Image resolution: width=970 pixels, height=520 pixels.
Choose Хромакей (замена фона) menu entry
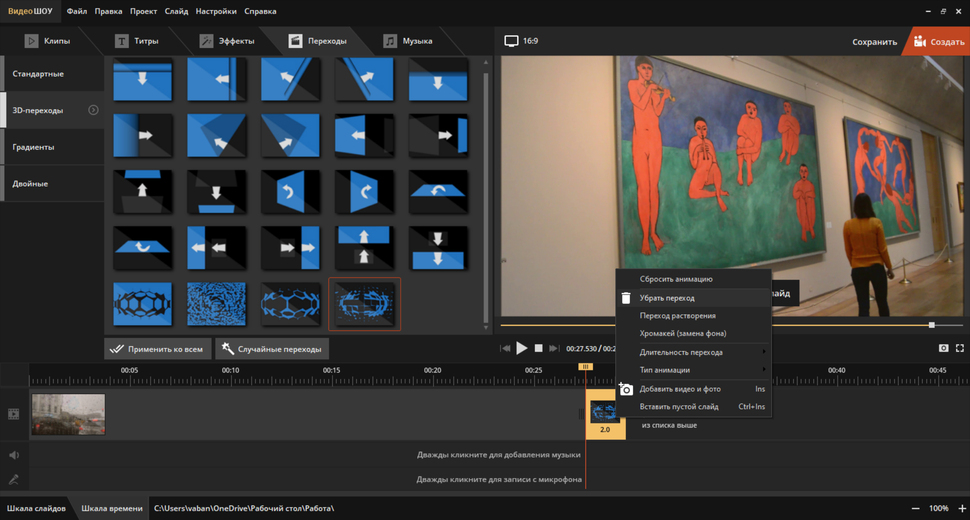(693, 333)
